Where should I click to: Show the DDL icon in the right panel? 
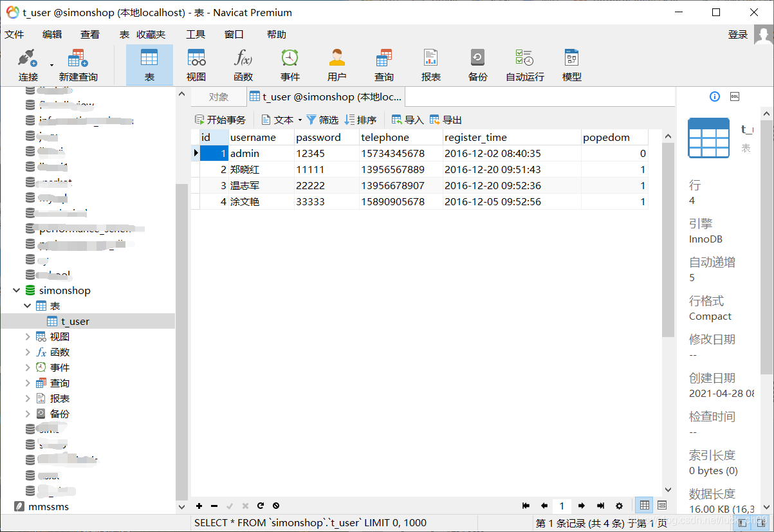pyautogui.click(x=735, y=96)
